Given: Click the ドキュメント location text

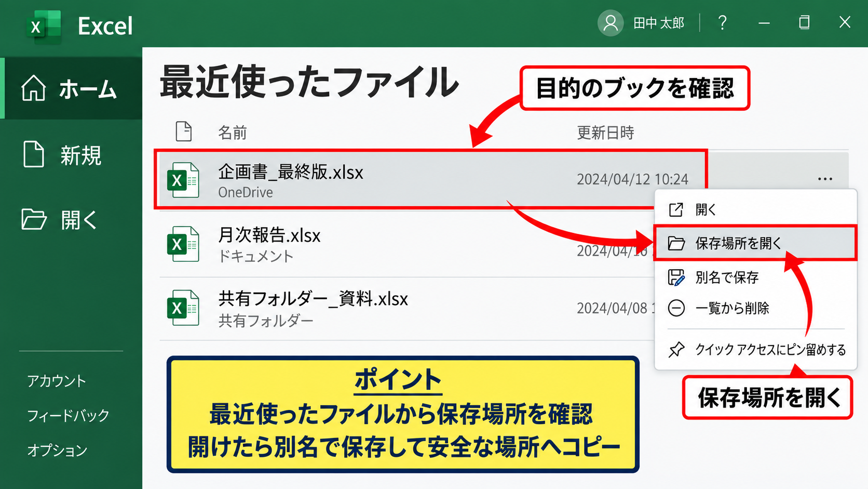Looking at the screenshot, I should coord(256,256).
